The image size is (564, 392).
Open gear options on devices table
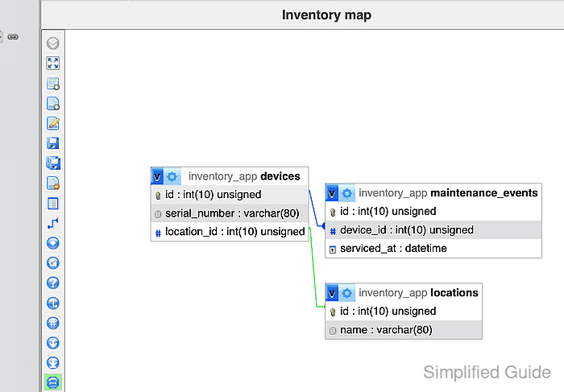pos(172,176)
